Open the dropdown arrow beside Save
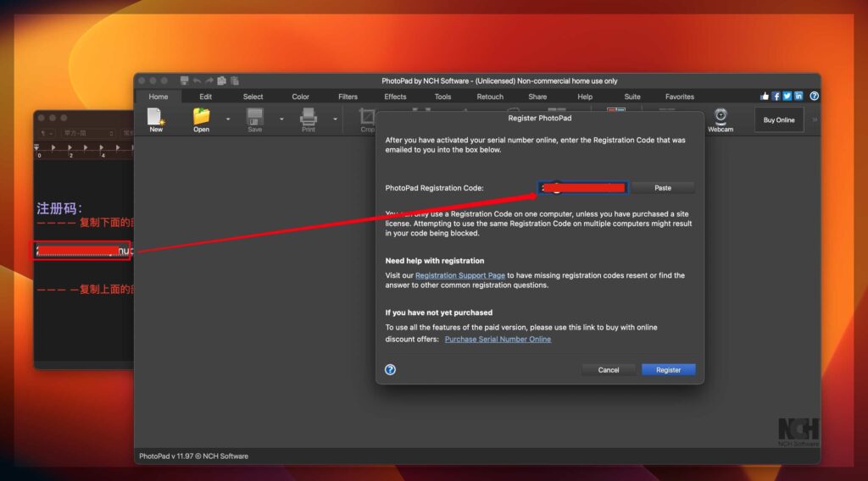868x481 pixels. (x=281, y=119)
